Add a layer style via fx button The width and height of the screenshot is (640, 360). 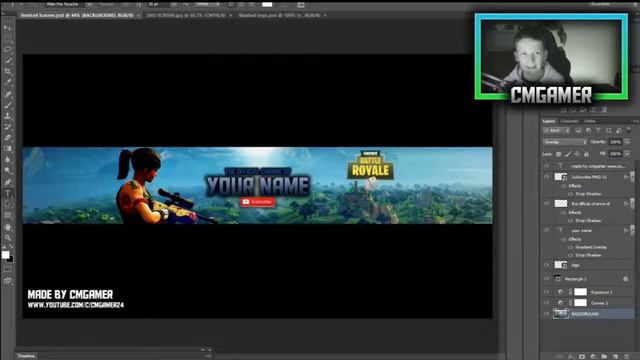(x=571, y=356)
